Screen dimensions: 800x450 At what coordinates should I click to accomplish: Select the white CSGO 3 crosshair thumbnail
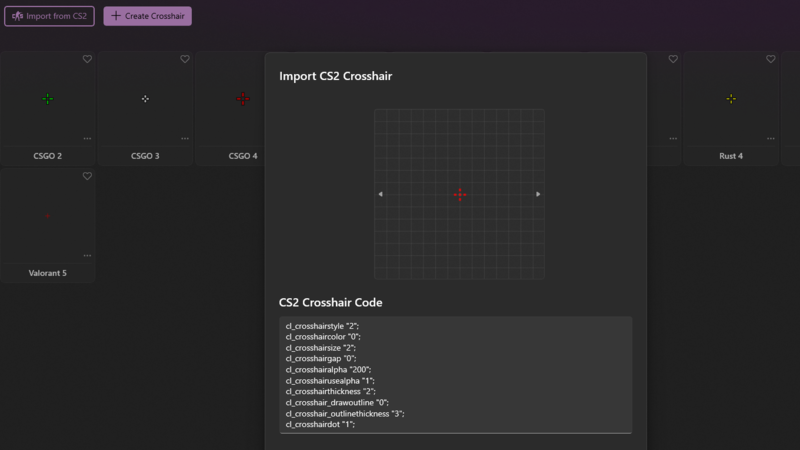(x=145, y=99)
